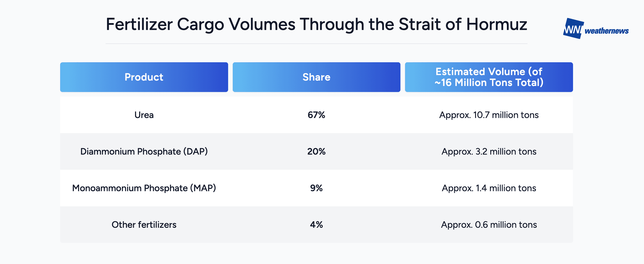Screen dimensions: 644x264
Task: Click the 67% share value
Action: coord(316,115)
